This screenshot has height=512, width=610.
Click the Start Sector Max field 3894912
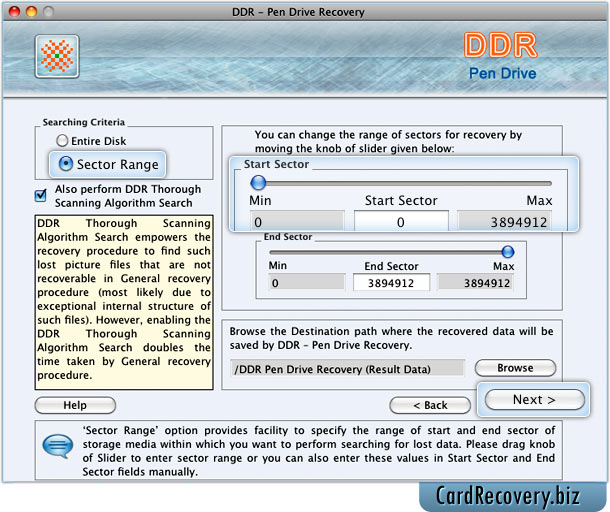point(505,222)
